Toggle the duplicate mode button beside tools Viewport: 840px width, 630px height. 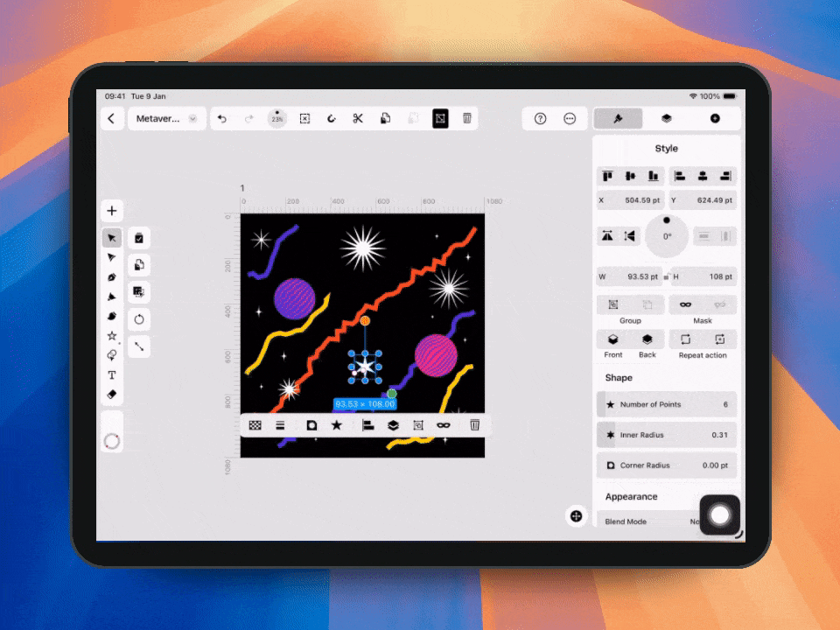(139, 265)
